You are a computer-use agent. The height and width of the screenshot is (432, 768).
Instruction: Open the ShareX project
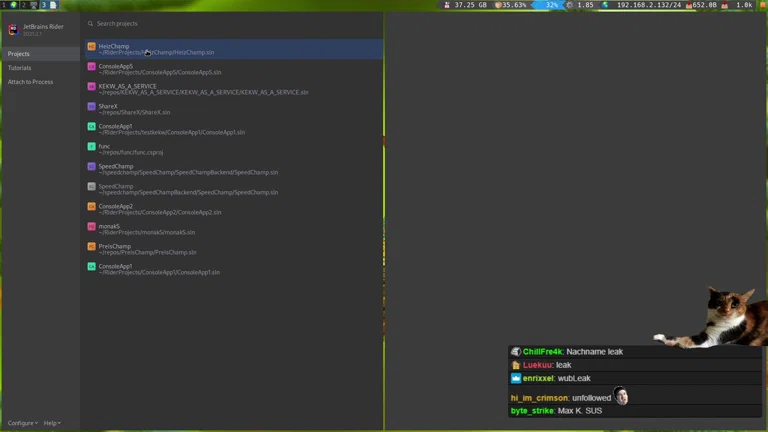[x=234, y=109]
